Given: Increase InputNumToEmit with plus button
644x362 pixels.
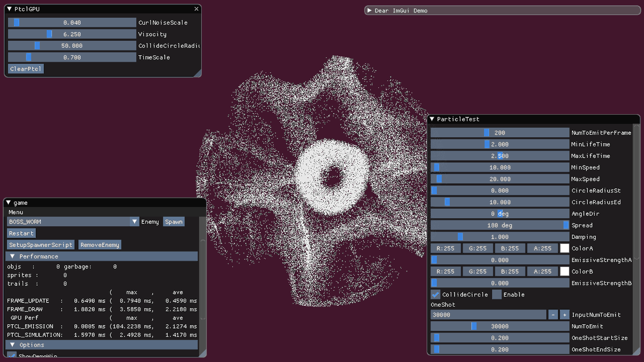Looking at the screenshot, I should [565, 315].
